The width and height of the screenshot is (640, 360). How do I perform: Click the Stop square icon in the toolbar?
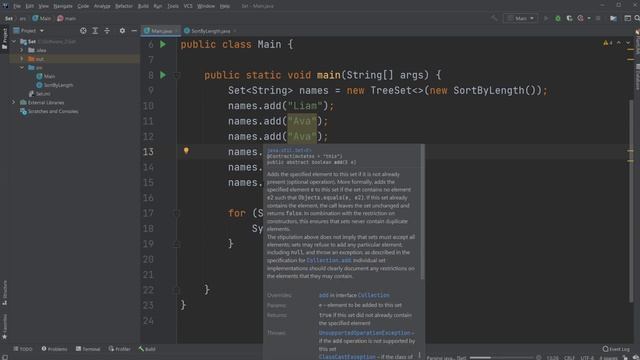coord(598,18)
